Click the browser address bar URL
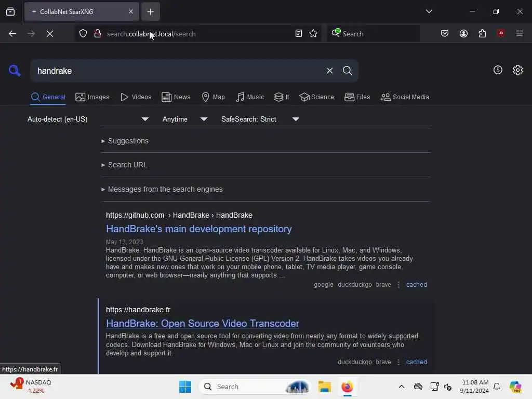532x399 pixels. (198, 34)
